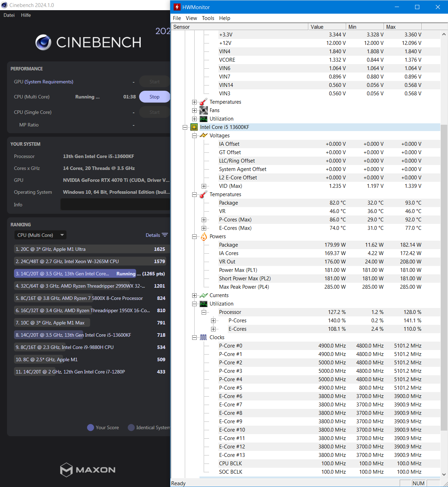Click the Info text field in Your System
This screenshot has width=448, height=487.
pos(115,204)
